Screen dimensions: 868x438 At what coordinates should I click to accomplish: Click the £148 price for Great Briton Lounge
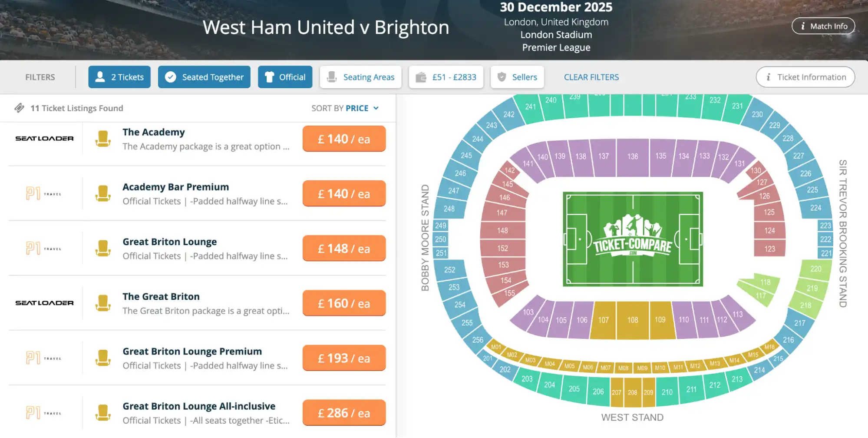pos(344,248)
